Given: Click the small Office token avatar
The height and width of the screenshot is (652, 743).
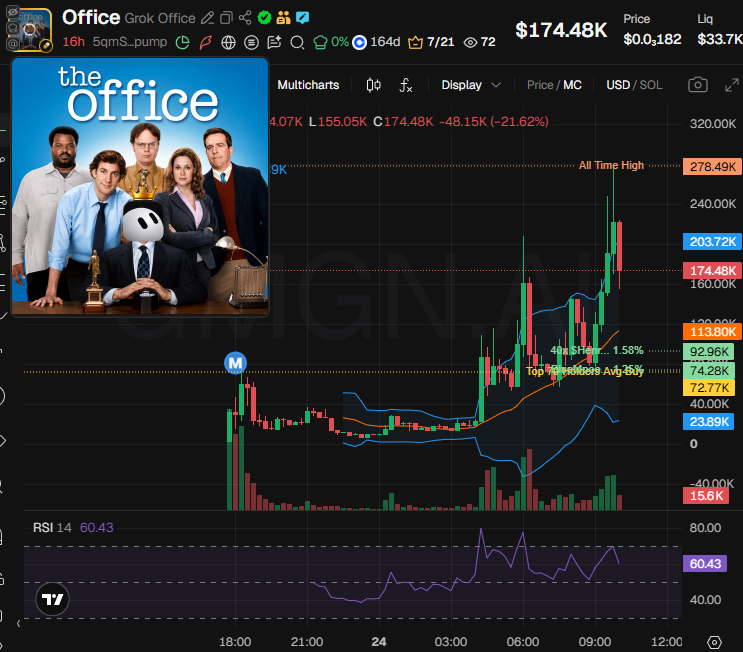Looking at the screenshot, I should pos(30,29).
